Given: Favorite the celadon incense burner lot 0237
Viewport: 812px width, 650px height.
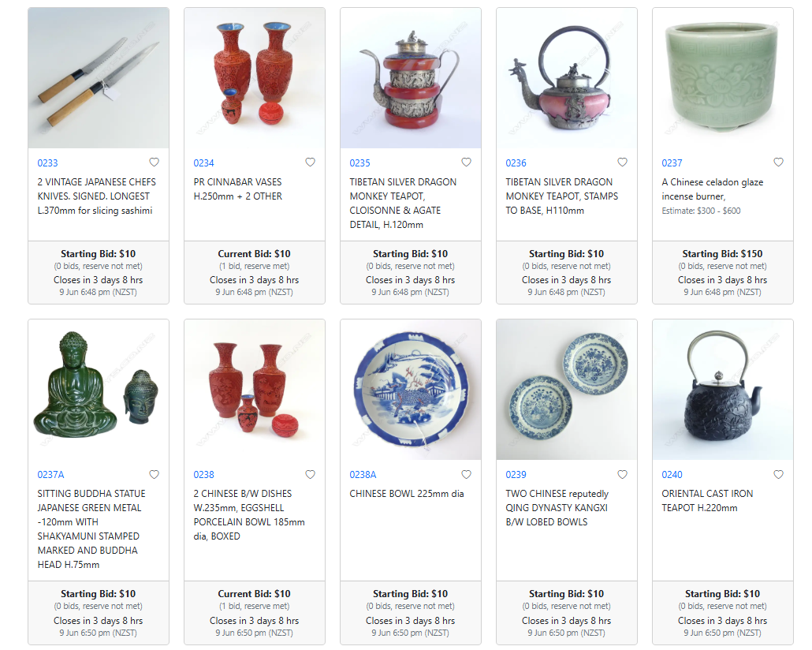Looking at the screenshot, I should [778, 162].
